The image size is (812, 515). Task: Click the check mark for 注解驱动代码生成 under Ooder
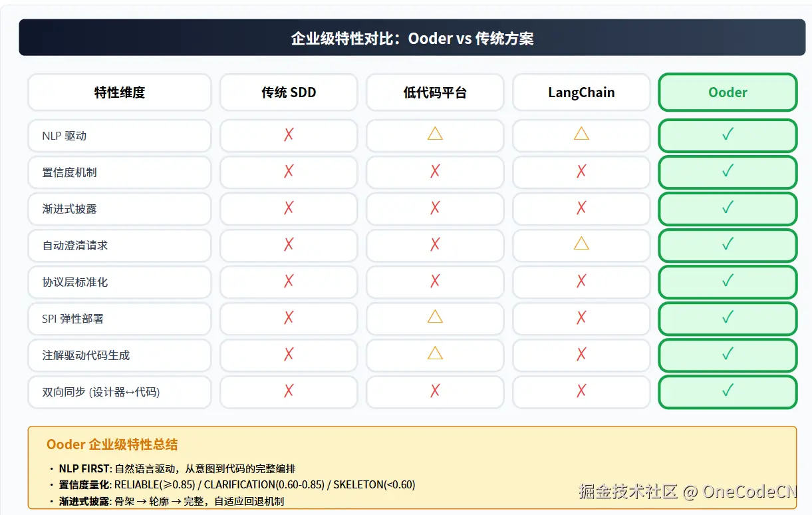[x=728, y=354]
